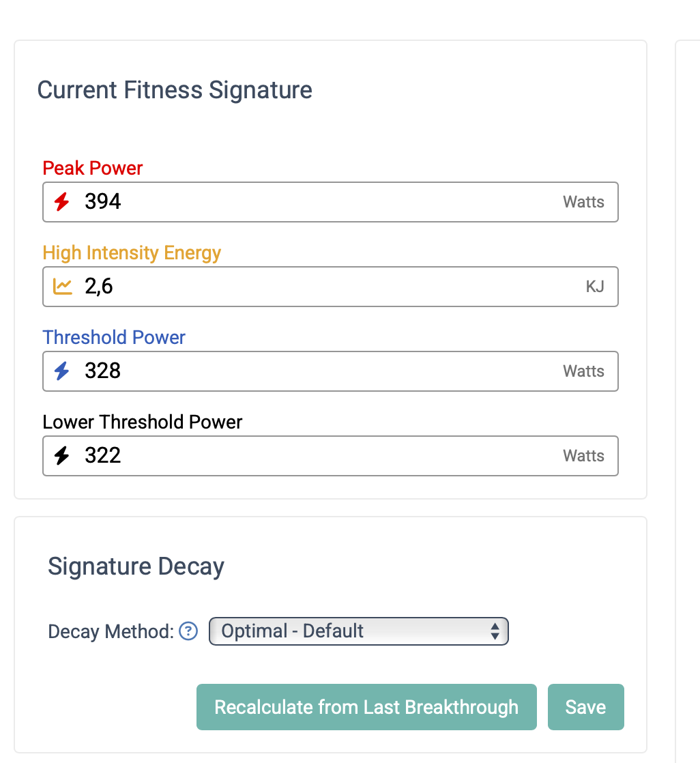
Task: Click the Watts unit in Peak Power field
Action: pyautogui.click(x=583, y=202)
